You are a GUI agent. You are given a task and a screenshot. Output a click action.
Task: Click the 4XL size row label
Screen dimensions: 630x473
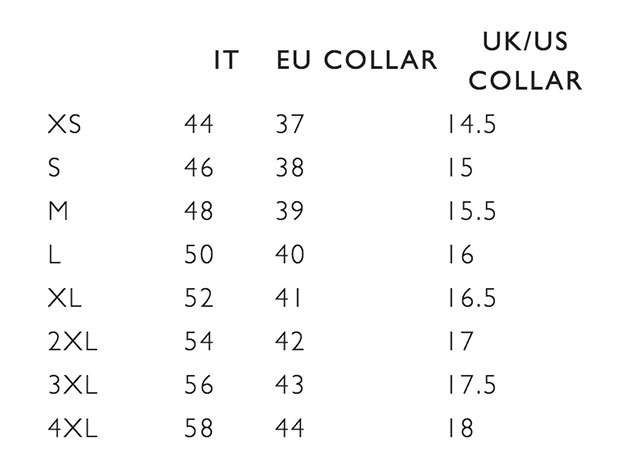(74, 428)
